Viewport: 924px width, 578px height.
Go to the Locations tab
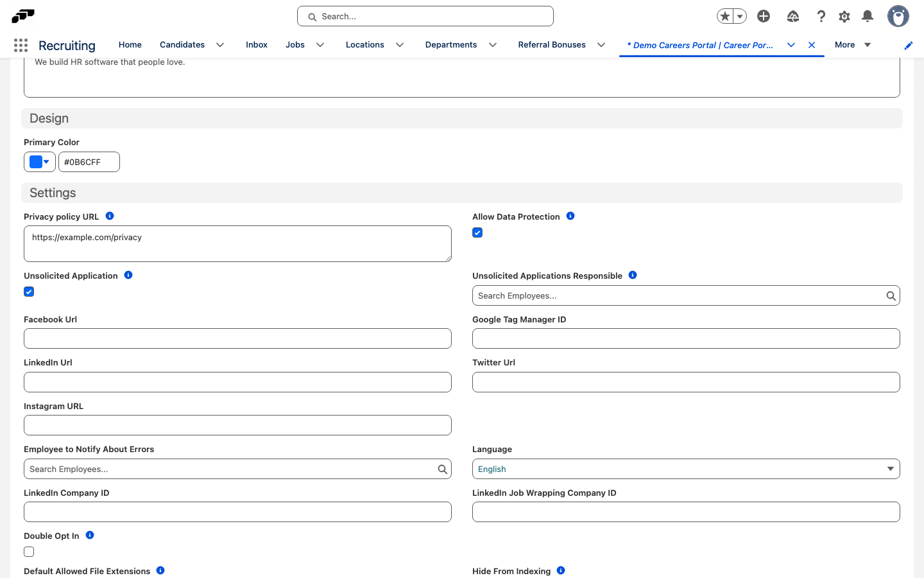point(365,45)
